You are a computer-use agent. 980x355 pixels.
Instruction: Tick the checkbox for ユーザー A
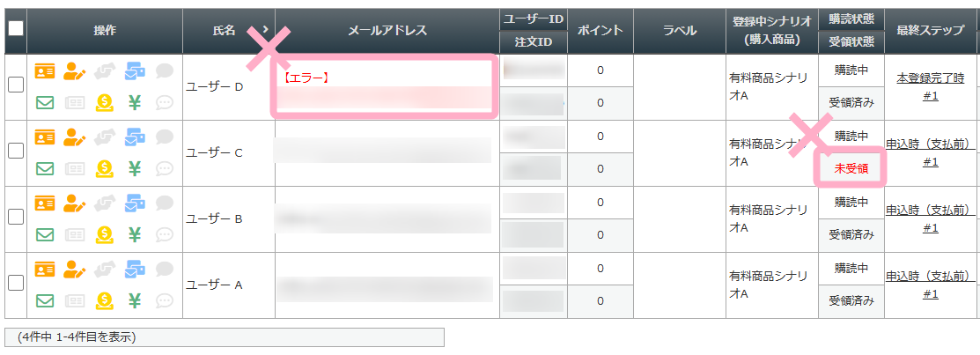[x=16, y=283]
